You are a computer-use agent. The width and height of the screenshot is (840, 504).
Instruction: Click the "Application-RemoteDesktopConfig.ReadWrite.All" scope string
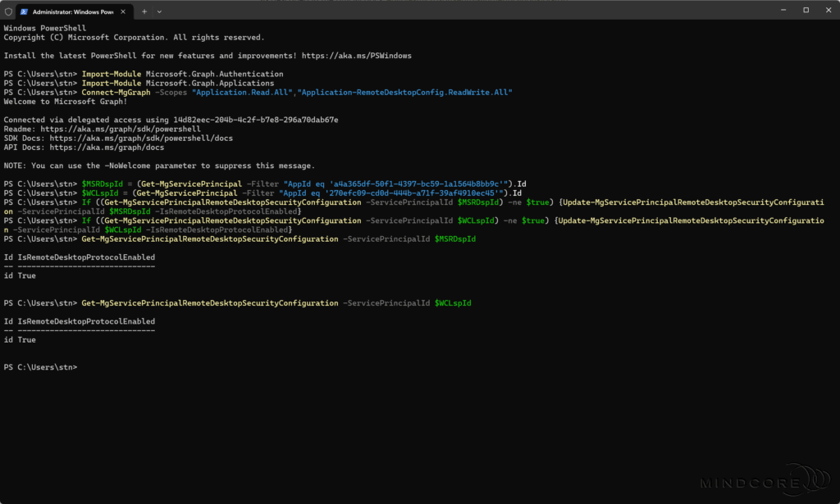(x=405, y=92)
